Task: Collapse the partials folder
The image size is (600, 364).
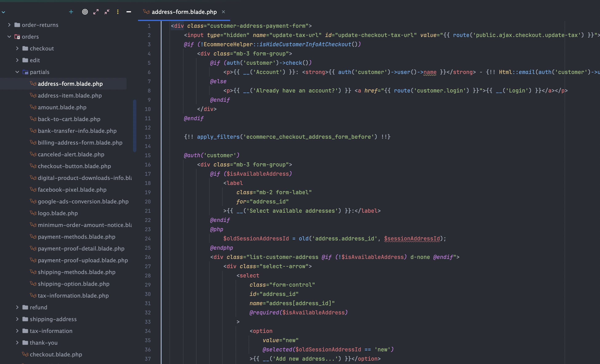Action: coord(17,72)
